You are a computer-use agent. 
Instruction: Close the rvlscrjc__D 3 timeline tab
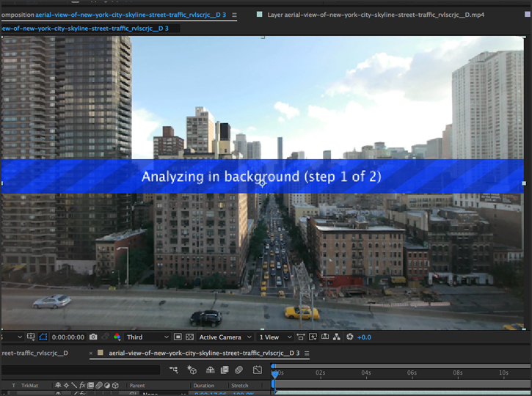90,353
